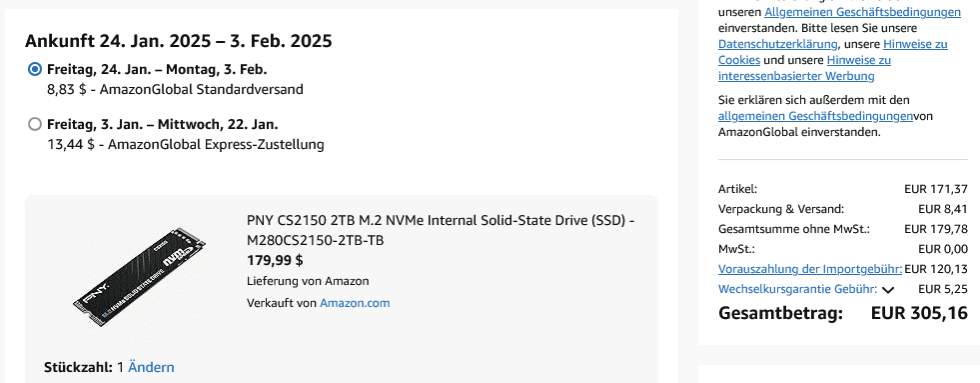Viewport: 980px width, 383px height.
Task: Open the Wechselkursgarantie Gebühr link text
Action: pos(798,289)
